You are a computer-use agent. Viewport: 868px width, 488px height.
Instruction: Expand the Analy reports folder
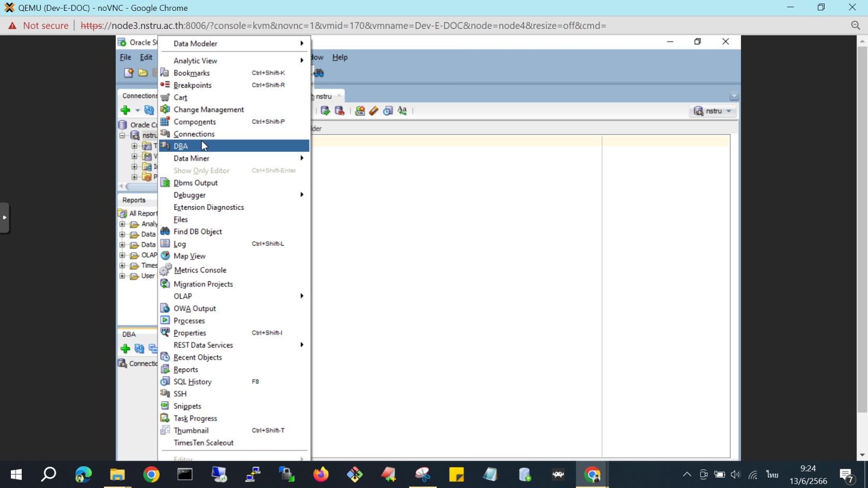[x=122, y=224]
